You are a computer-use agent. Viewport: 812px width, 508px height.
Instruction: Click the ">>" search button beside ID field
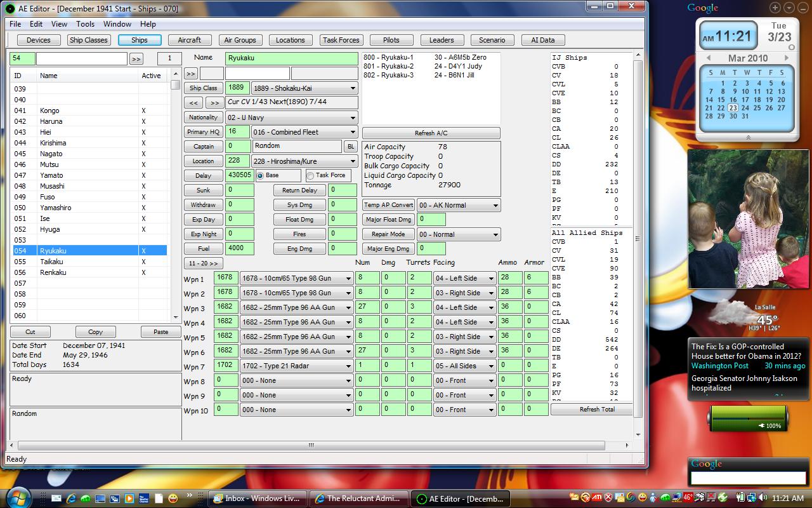pyautogui.click(x=136, y=58)
